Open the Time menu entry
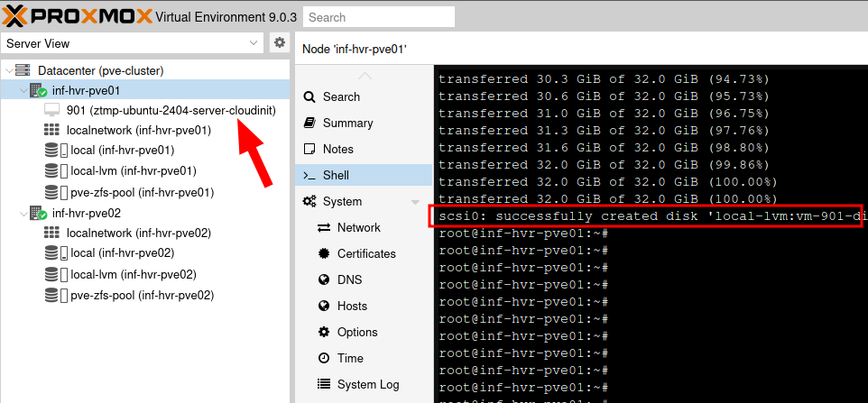This screenshot has height=403, width=868. (364, 358)
